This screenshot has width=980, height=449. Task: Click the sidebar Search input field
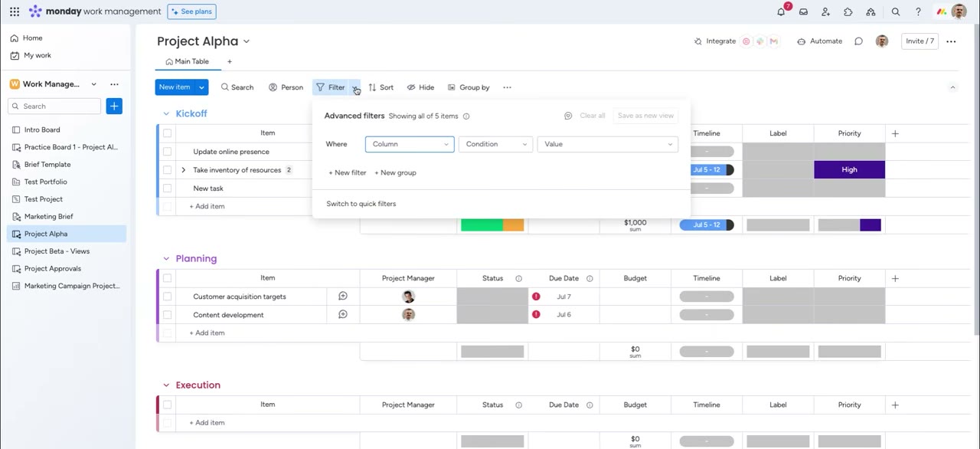click(x=55, y=107)
